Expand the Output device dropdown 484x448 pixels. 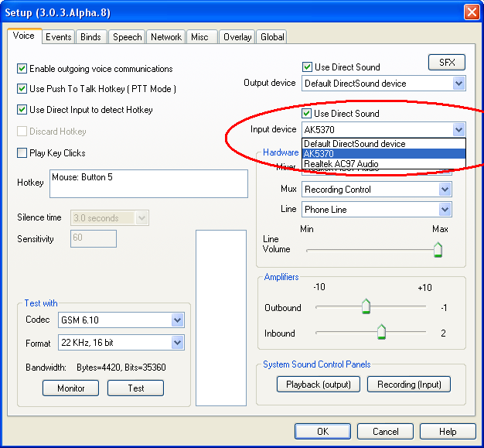click(458, 84)
